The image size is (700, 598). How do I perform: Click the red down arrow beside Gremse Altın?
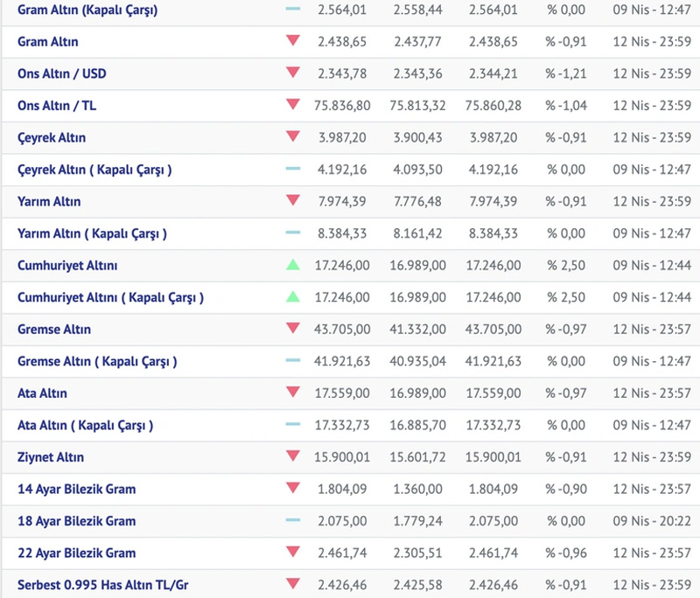click(292, 329)
